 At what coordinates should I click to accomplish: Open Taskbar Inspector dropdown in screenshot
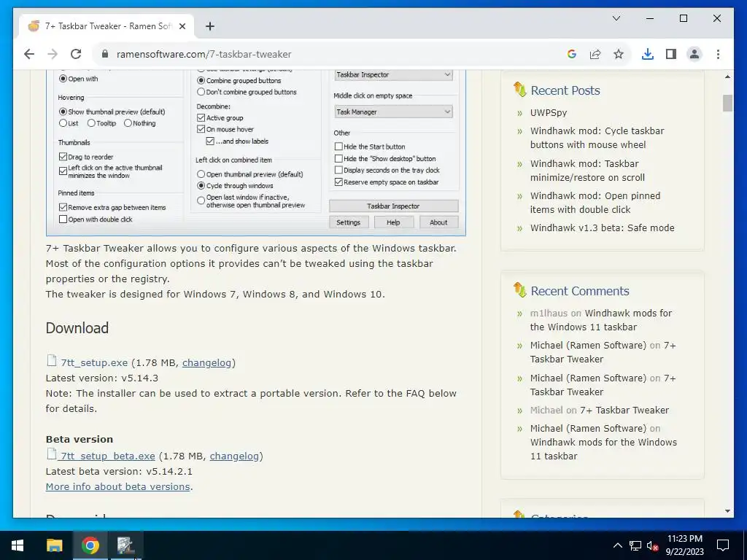click(x=393, y=75)
